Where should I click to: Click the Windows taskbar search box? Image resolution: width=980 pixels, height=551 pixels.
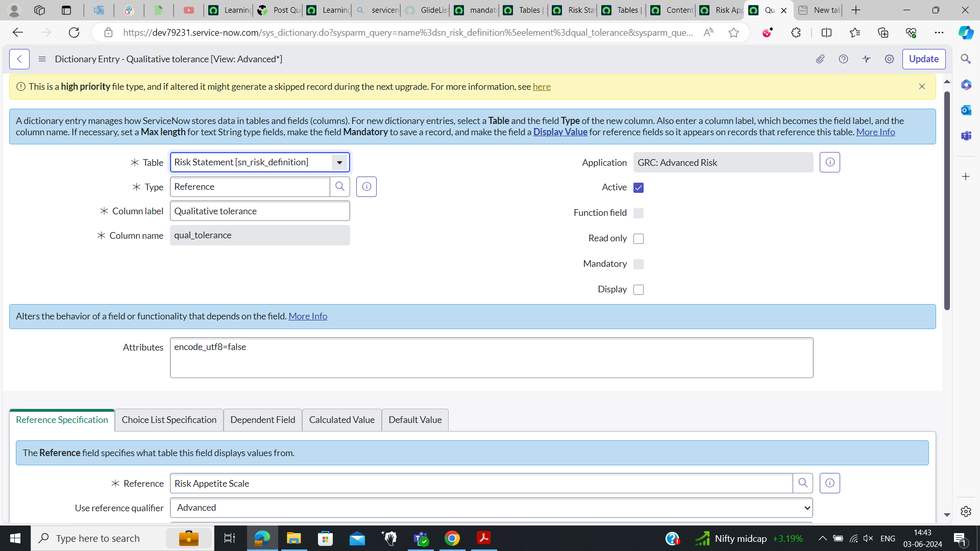[x=121, y=538]
